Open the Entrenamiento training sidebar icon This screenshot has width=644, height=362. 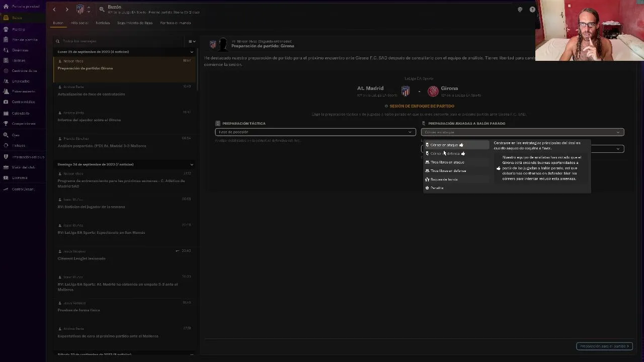tap(6, 92)
